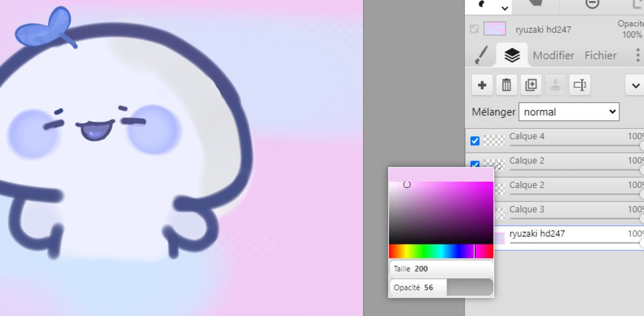
Task: Open the Modifier tab
Action: pos(553,55)
